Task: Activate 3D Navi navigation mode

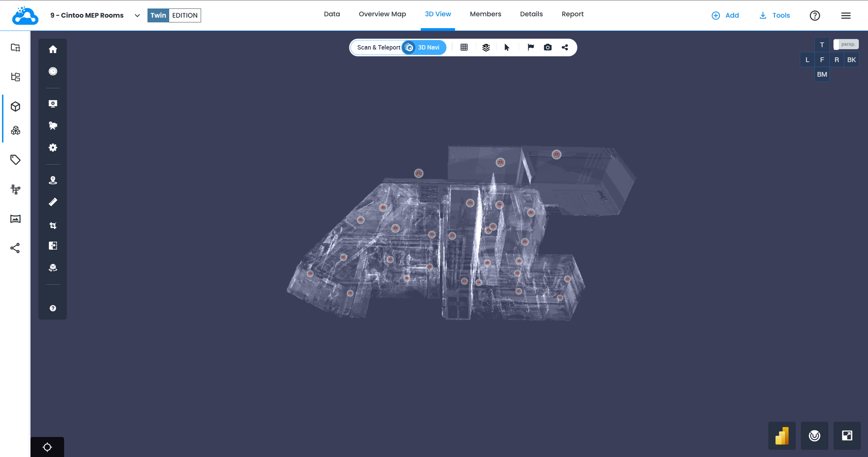Action: [x=428, y=47]
